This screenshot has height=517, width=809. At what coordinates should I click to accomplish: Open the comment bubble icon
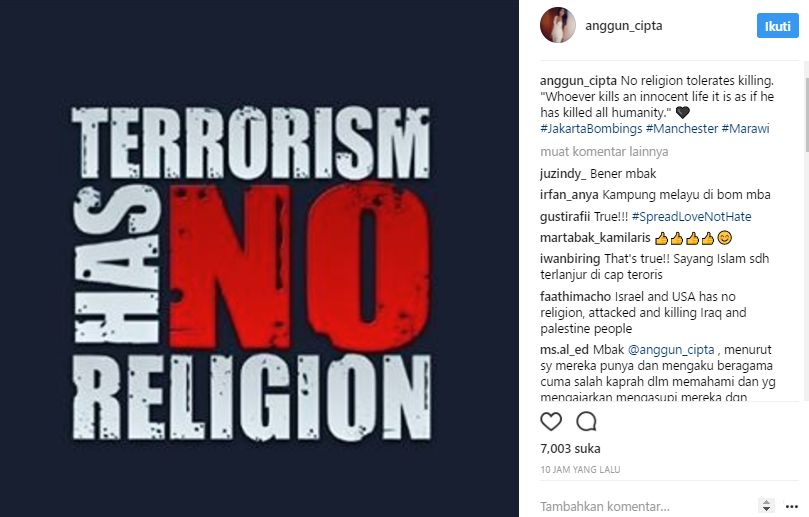586,422
